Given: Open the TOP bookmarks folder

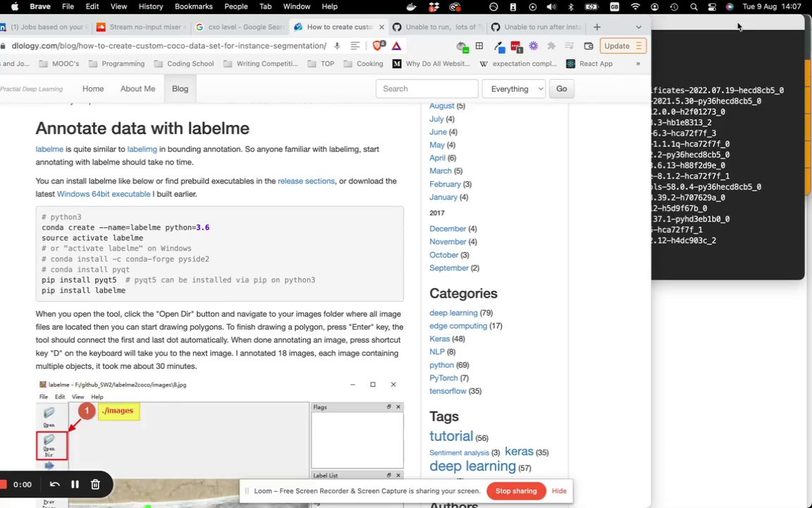Looking at the screenshot, I should (321, 64).
